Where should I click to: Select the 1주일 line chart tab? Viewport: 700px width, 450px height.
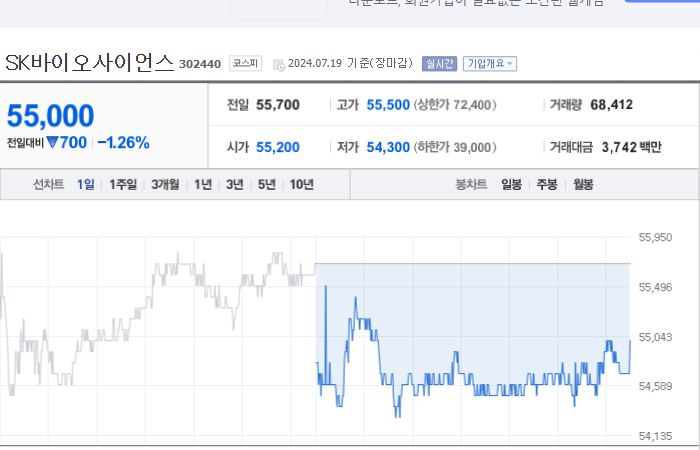123,184
